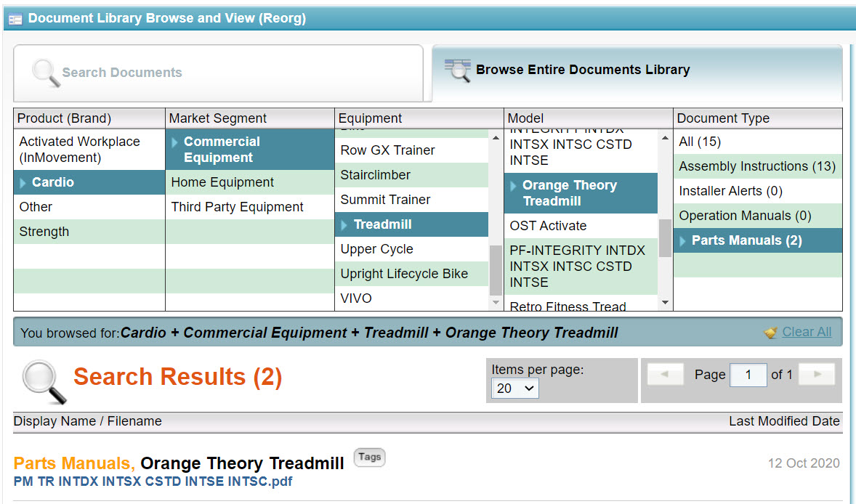Select Treadmill in the Equipment list

point(411,224)
